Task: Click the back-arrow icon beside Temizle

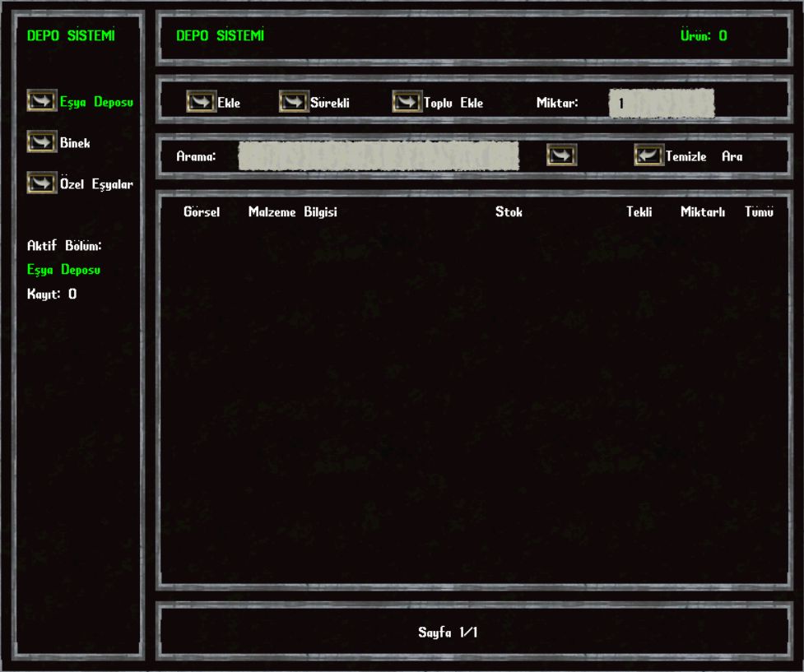Action: pos(649,155)
